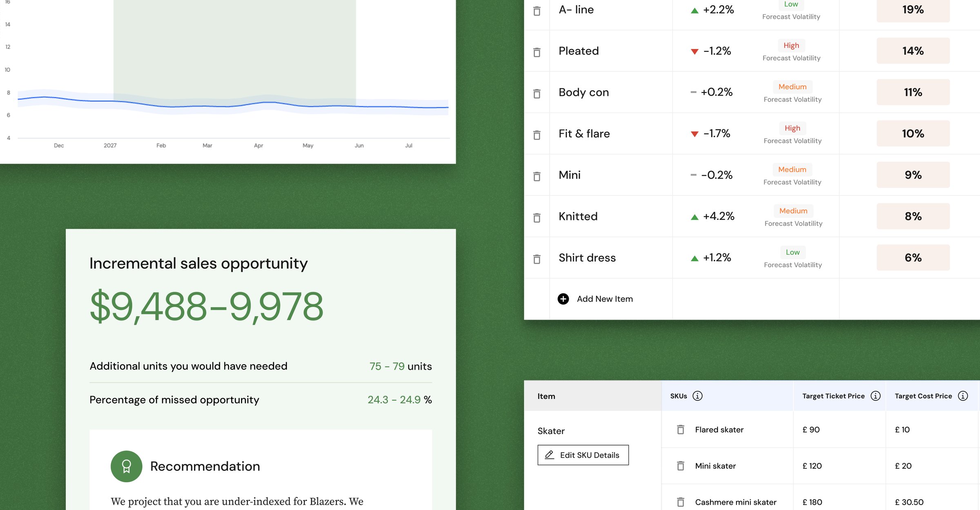
Task: Open Edit SKU Details button
Action: coord(583,455)
